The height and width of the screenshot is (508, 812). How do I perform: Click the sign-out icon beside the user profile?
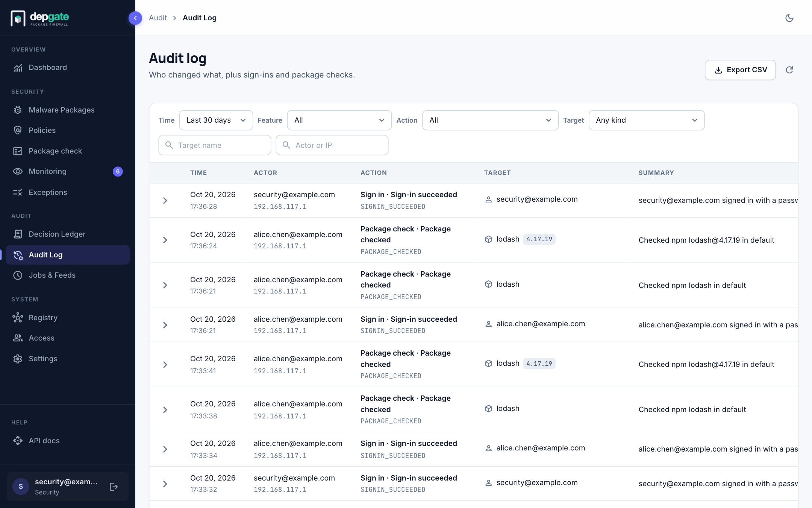[114, 487]
